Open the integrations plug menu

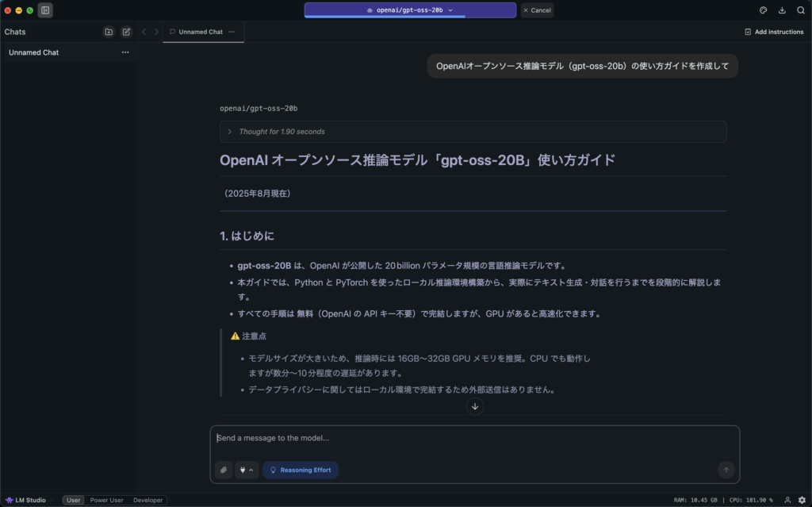(247, 470)
